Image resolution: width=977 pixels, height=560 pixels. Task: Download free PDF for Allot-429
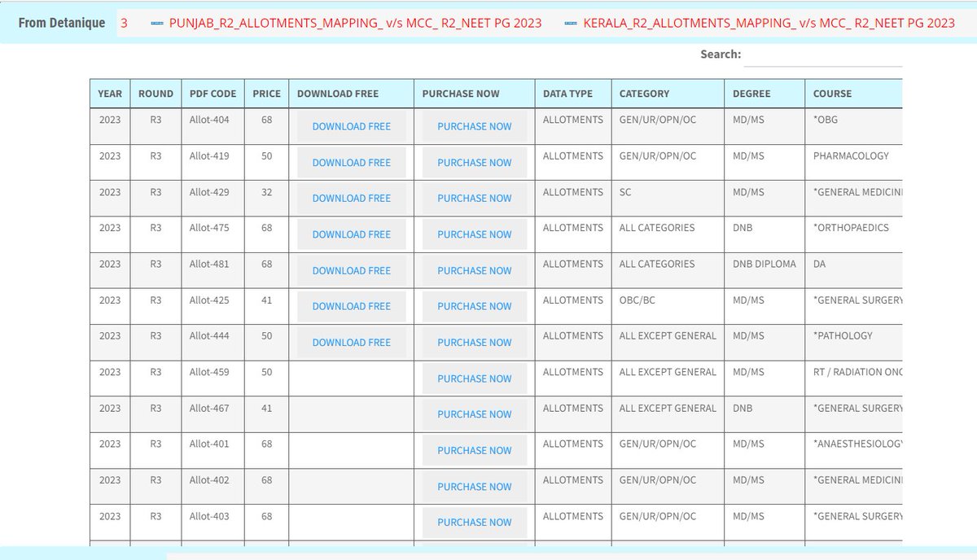pyautogui.click(x=352, y=198)
